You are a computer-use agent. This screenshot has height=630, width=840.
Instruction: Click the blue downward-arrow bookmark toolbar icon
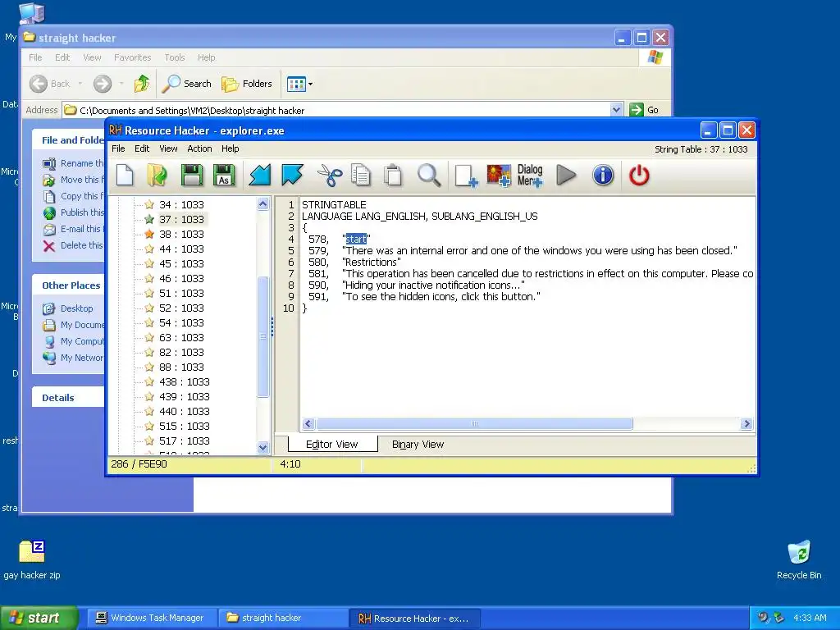coord(293,176)
